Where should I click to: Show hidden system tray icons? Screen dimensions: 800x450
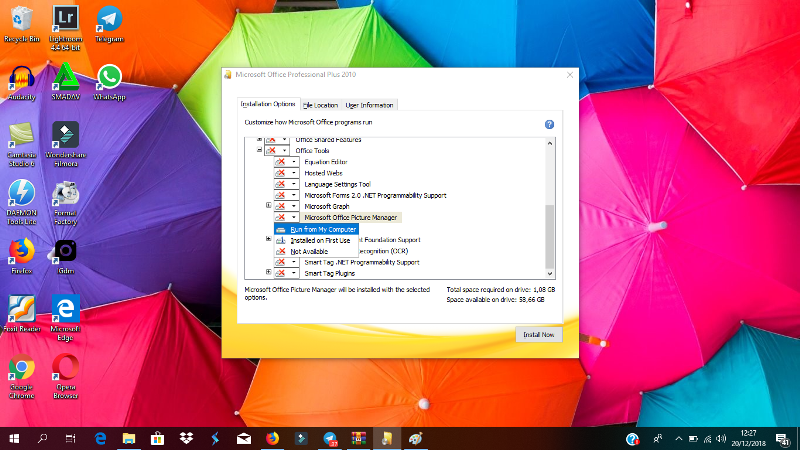(x=679, y=439)
